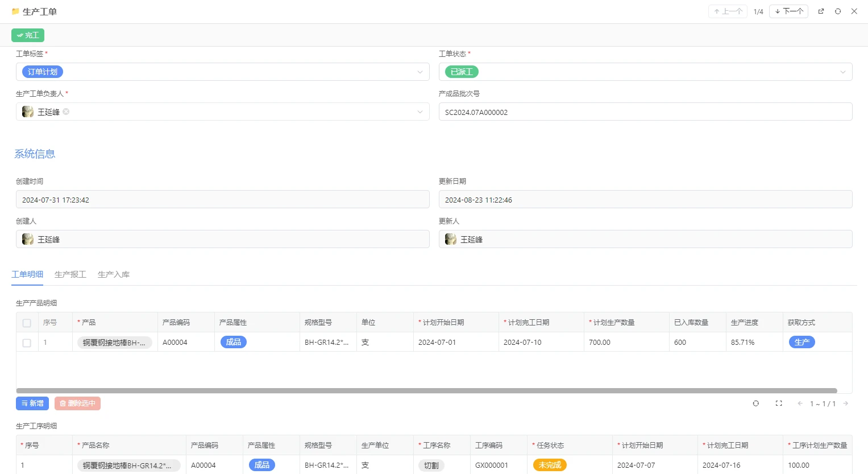Remove 王延峰 tag via its x icon
Screen dimensions: 868x474
click(x=65, y=112)
